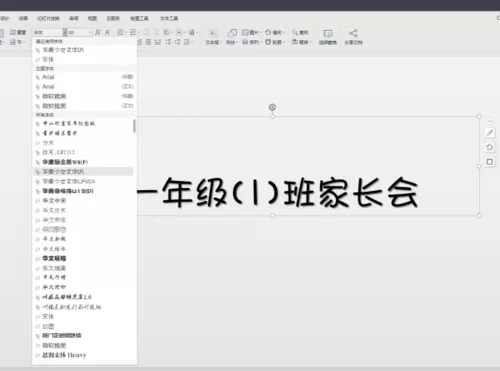Image resolution: width=500 pixels, height=371 pixels.
Task: Click the pentagon shape icon beside the text box
Action: point(489,147)
